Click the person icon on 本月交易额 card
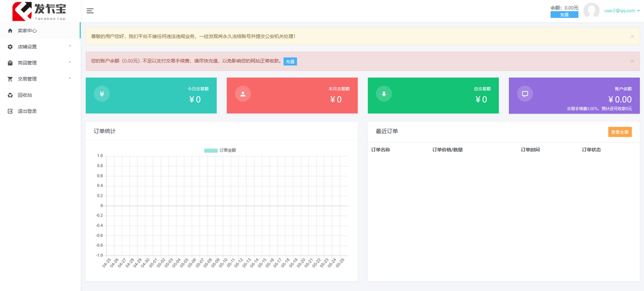 [x=243, y=94]
